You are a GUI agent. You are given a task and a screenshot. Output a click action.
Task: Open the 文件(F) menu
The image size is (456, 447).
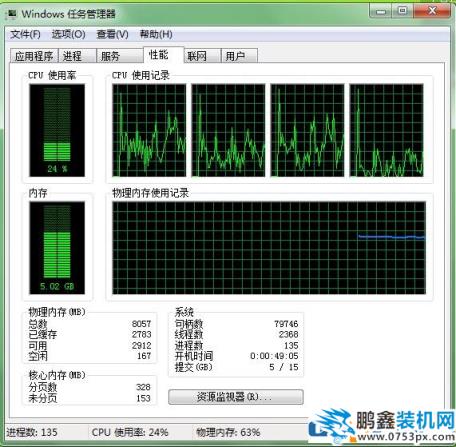click(25, 34)
